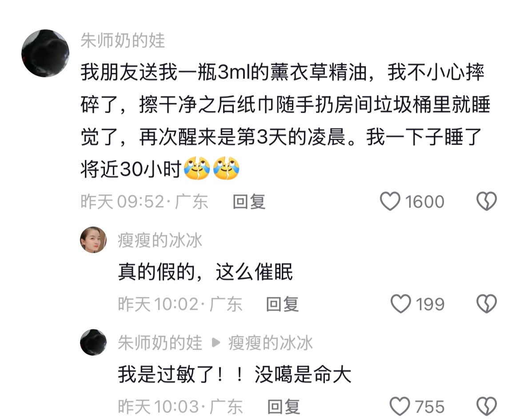Reply to the comment posted 昨天 10:03
This screenshot has height=420, width=520.
click(x=284, y=407)
